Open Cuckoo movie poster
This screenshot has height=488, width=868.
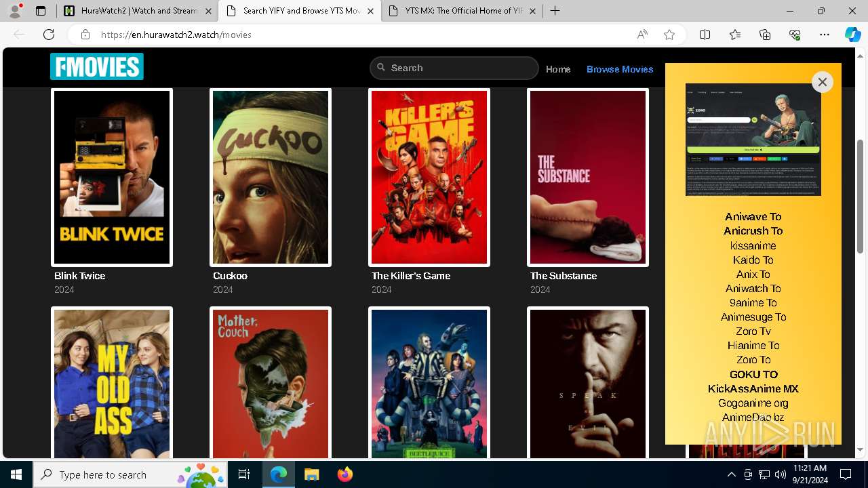pos(271,177)
